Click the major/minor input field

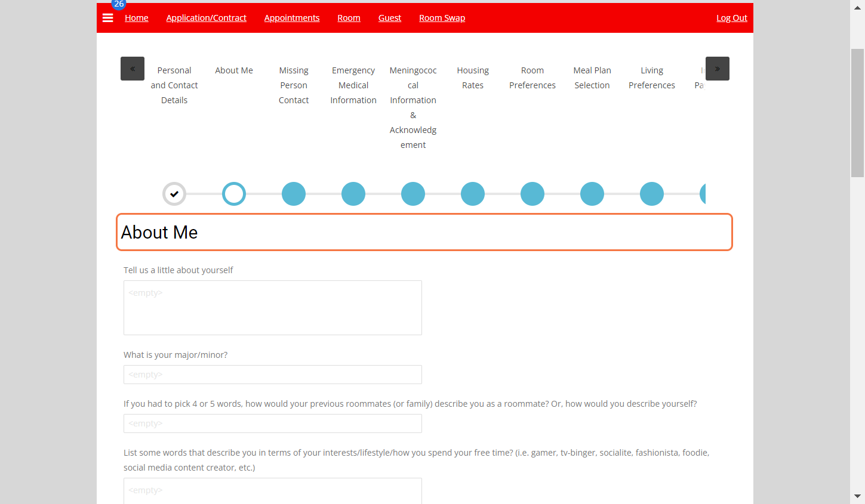[x=273, y=375]
